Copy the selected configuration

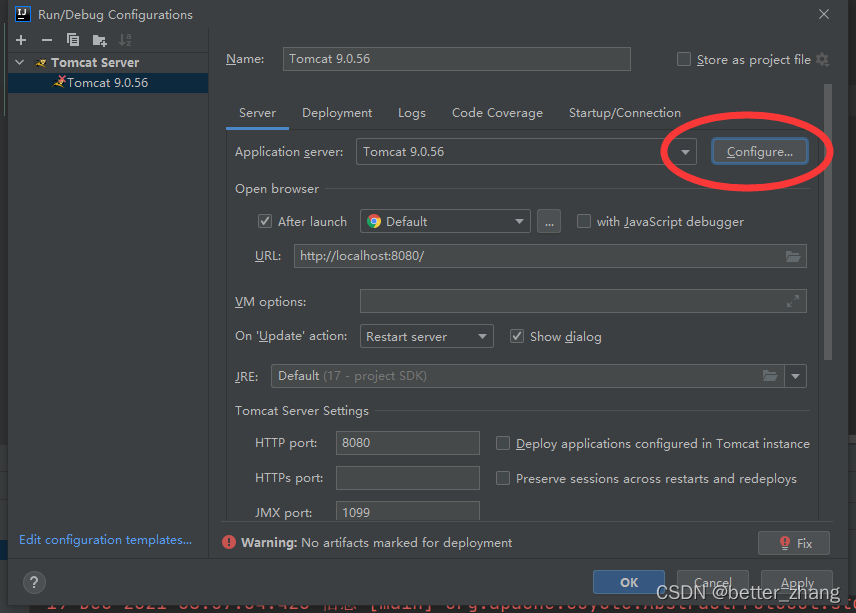tap(73, 40)
